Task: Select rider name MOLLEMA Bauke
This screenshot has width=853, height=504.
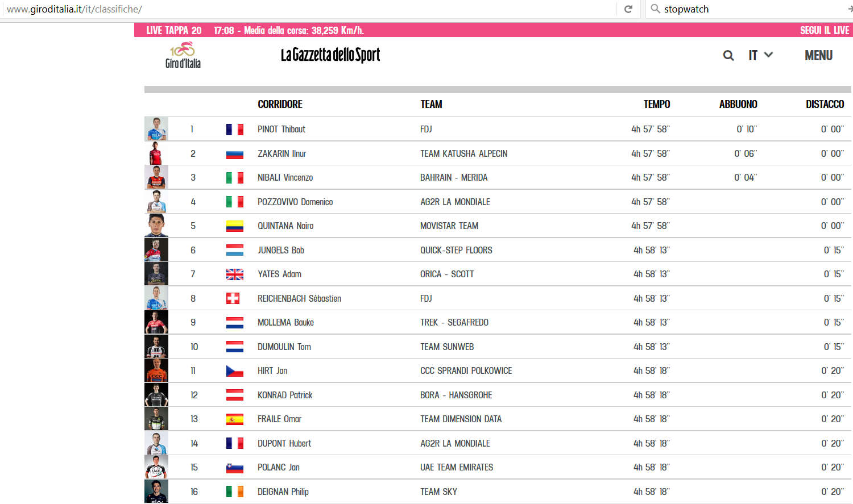Action: click(285, 323)
